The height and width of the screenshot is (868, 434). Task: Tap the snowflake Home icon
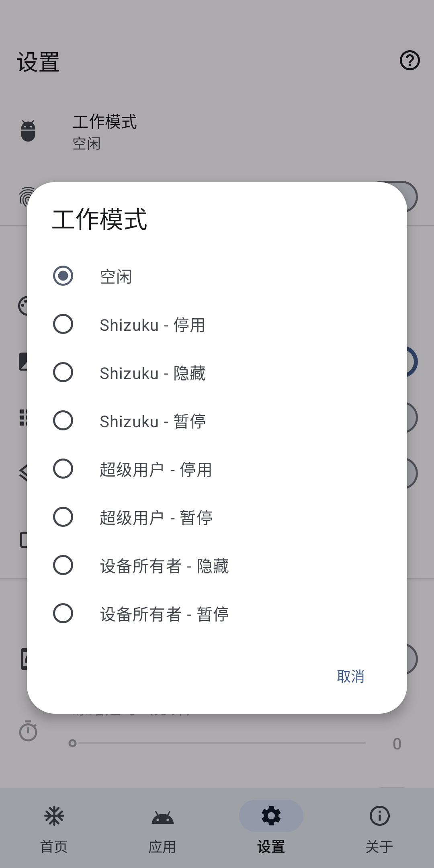coord(54,816)
